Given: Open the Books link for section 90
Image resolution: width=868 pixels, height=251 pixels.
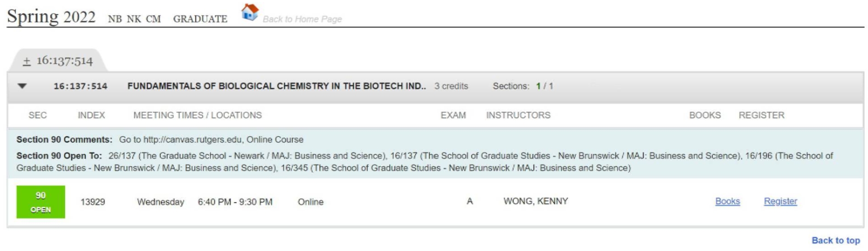Looking at the screenshot, I should 727,201.
